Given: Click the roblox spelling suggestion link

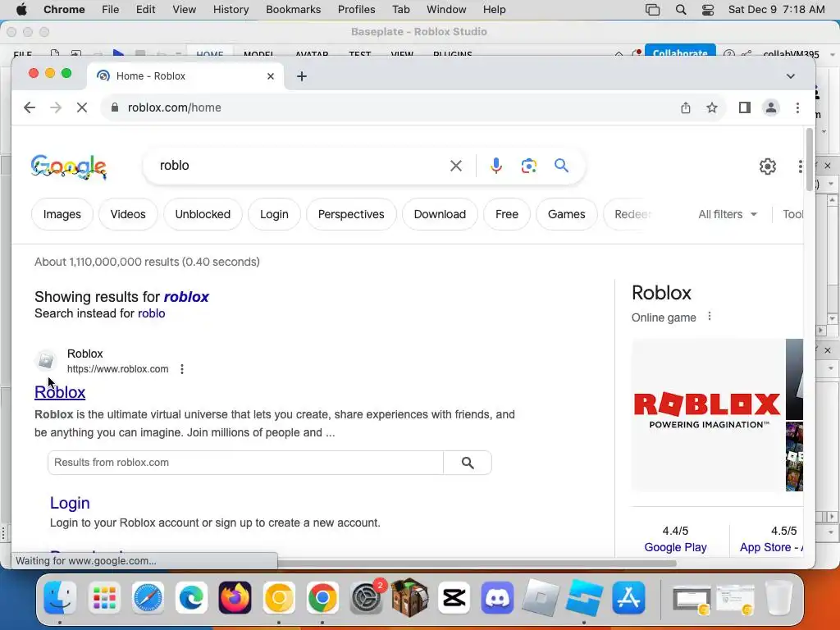Looking at the screenshot, I should coord(186,297).
